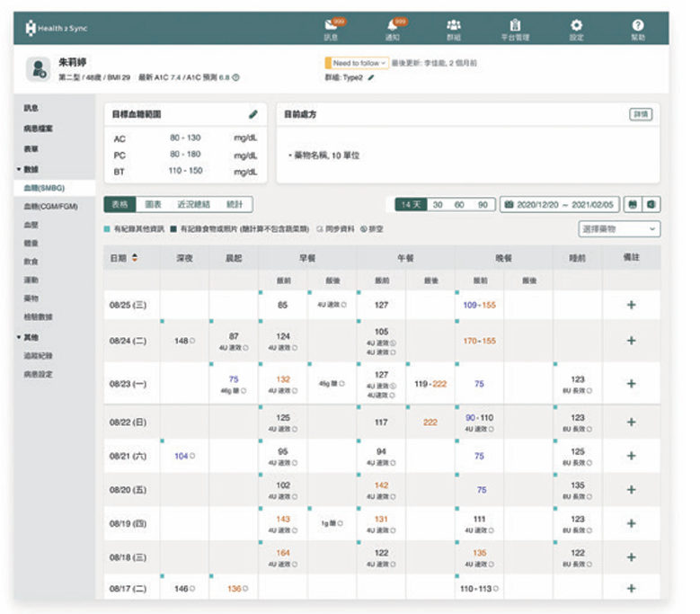Image resolution: width=700 pixels, height=614 pixels.
Task: Select the 60 day range option
Action: [x=459, y=205]
